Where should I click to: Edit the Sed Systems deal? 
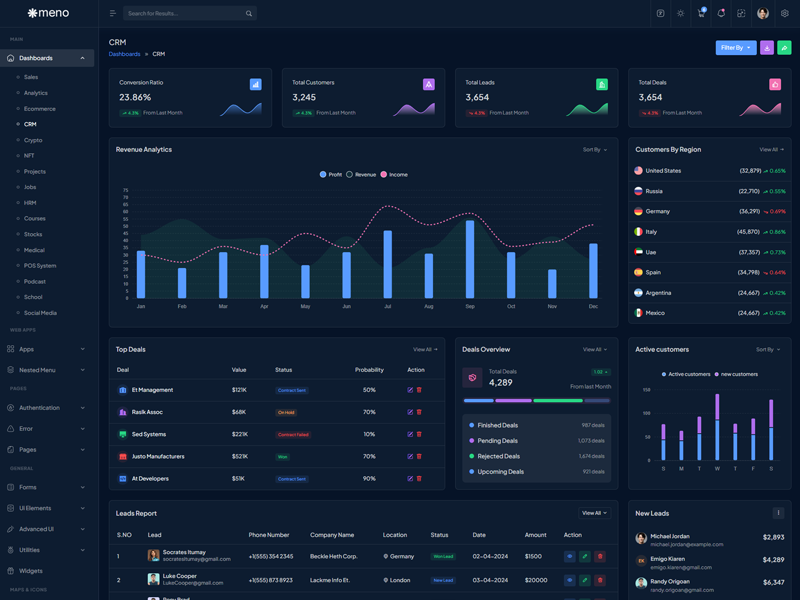coord(410,434)
